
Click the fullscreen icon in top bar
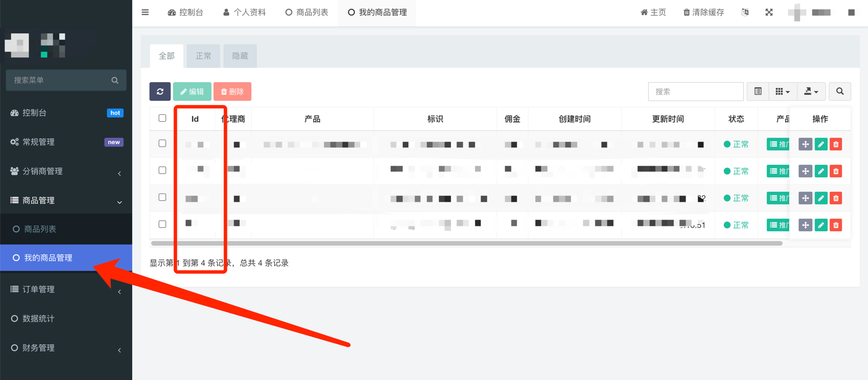[769, 12]
